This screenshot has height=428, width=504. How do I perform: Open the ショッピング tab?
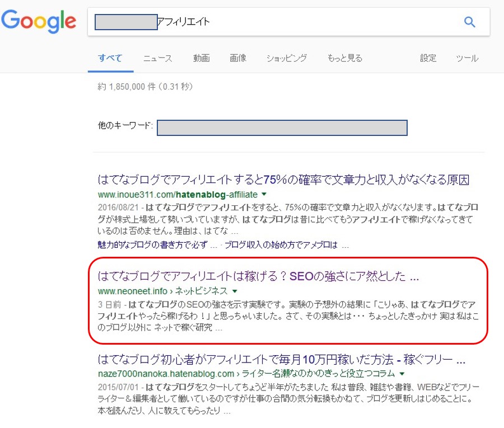286,58
